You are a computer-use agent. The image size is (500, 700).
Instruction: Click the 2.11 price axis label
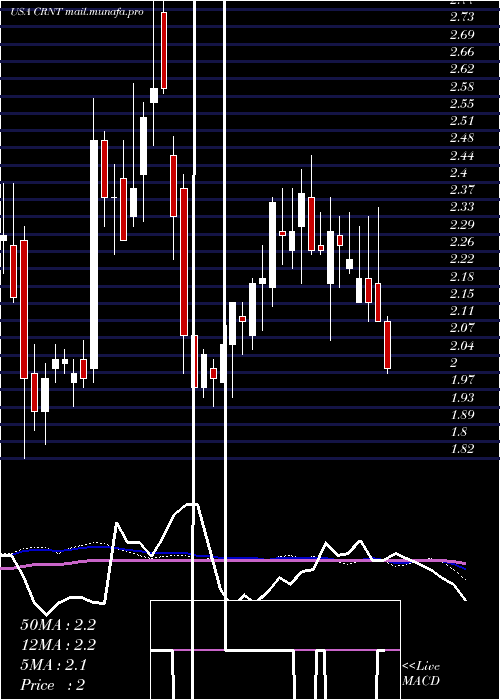click(462, 311)
